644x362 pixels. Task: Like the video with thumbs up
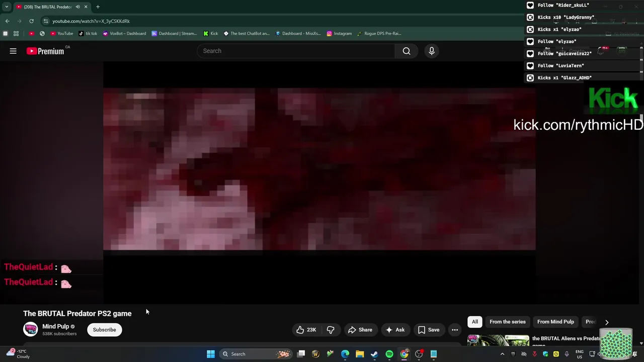pyautogui.click(x=306, y=330)
